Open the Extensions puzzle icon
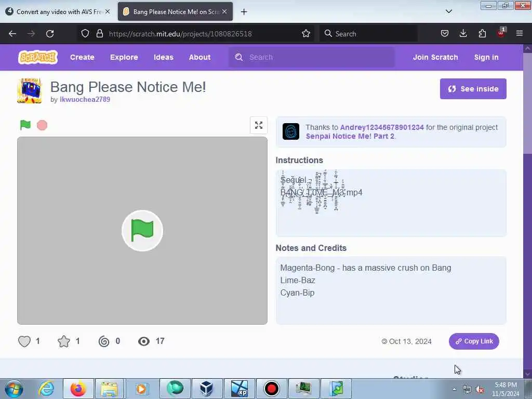Screen dimensions: 532x399 [482, 33]
